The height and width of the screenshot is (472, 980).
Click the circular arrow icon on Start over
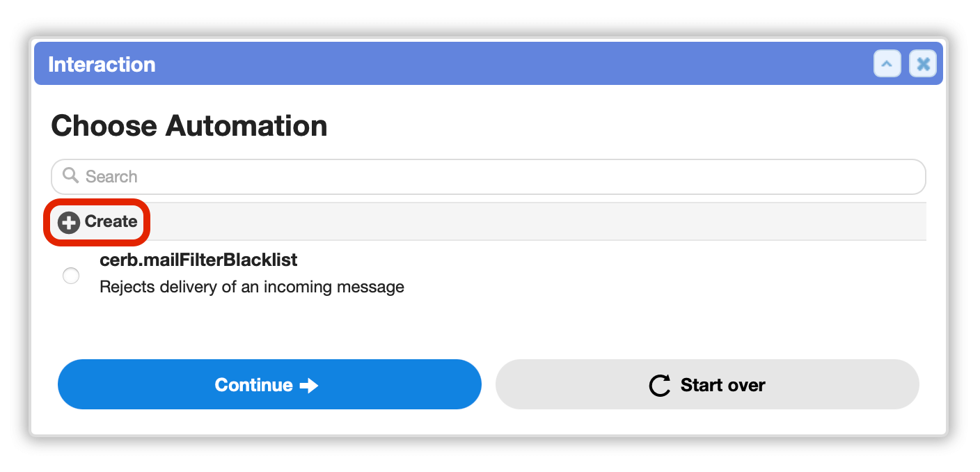tap(659, 385)
